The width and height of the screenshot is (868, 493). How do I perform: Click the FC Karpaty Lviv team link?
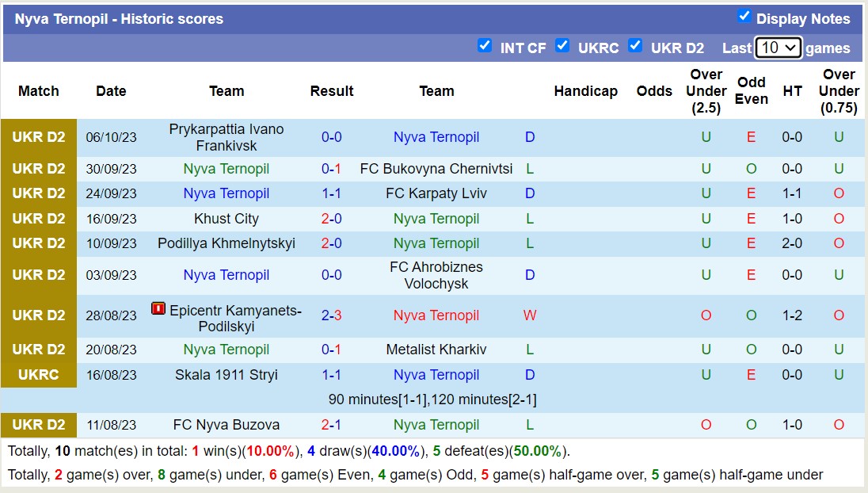pyautogui.click(x=436, y=193)
